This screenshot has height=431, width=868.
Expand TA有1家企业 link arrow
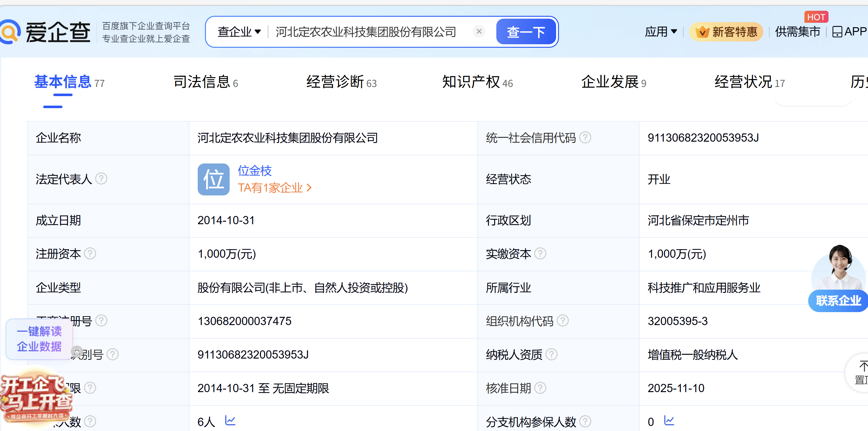point(309,188)
